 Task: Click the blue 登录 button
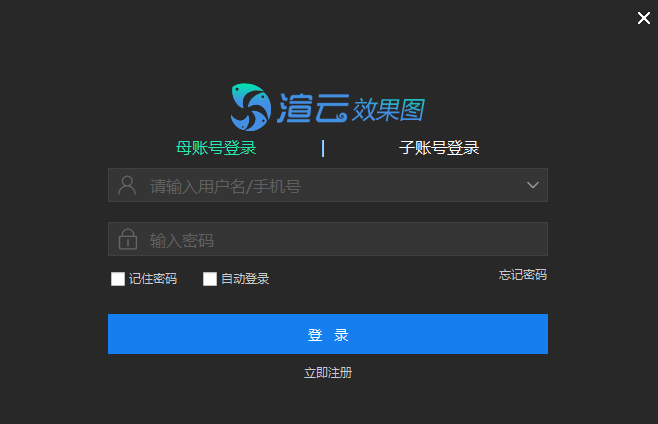pyautogui.click(x=328, y=334)
